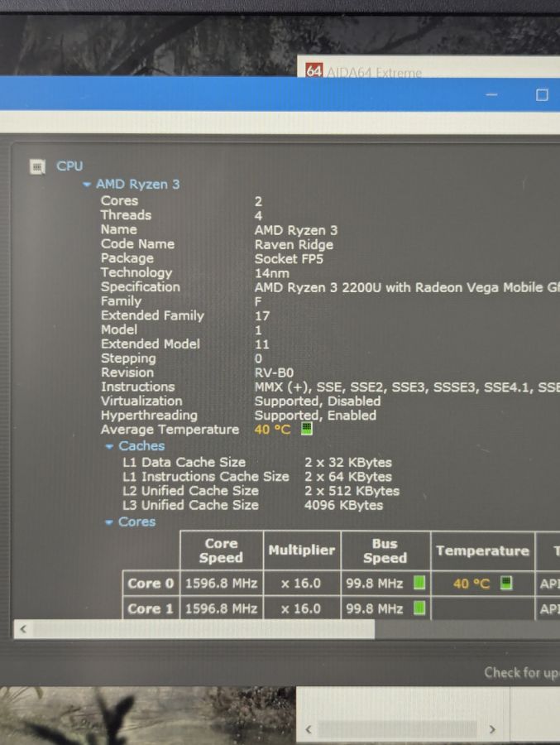Image resolution: width=560 pixels, height=745 pixels.
Task: Click Core 0 temperature graph icon
Action: [506, 583]
